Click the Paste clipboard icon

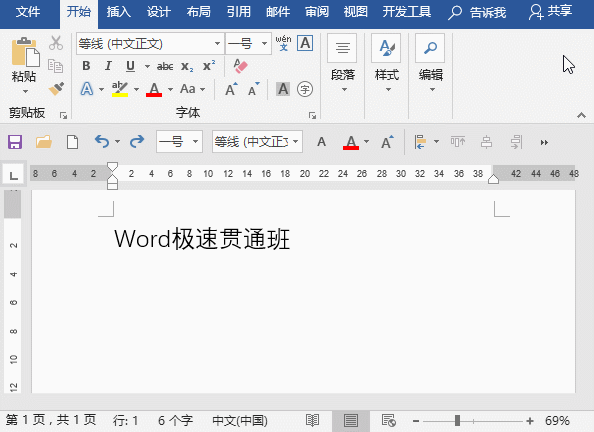click(25, 52)
